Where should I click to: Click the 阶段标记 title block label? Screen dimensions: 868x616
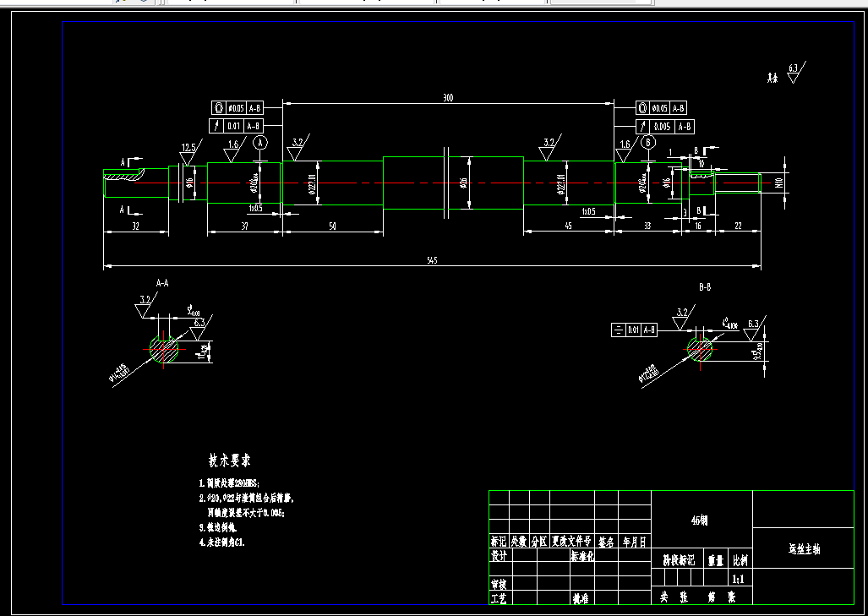pyautogui.click(x=679, y=560)
